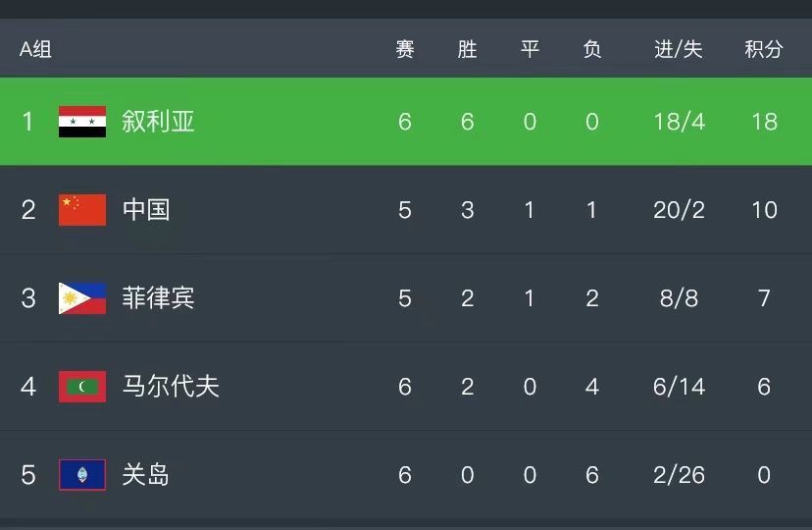Click the China flag icon
The height and width of the screenshot is (530, 812).
coord(82,210)
